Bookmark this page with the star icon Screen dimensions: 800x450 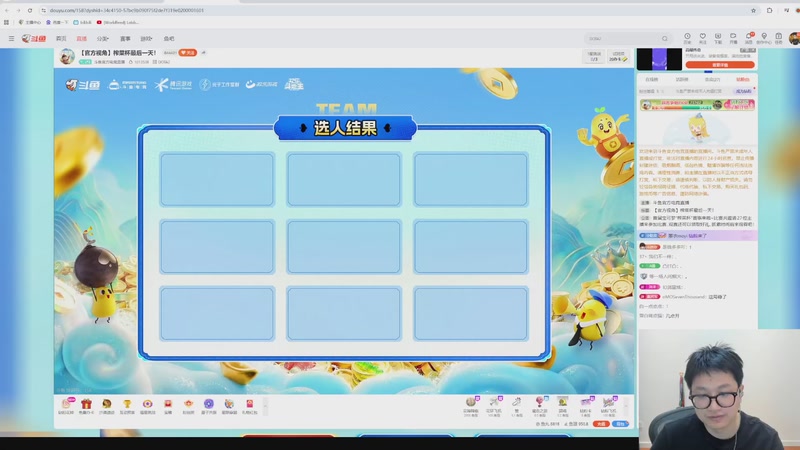pos(753,10)
